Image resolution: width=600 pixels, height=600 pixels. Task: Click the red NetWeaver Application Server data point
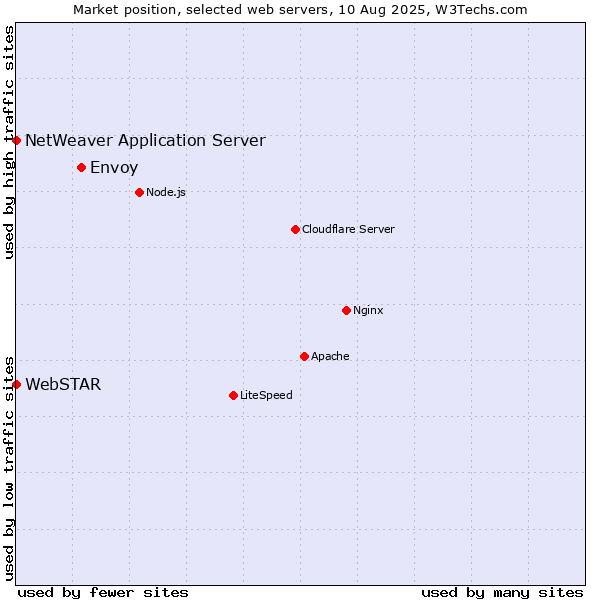tap(16, 140)
